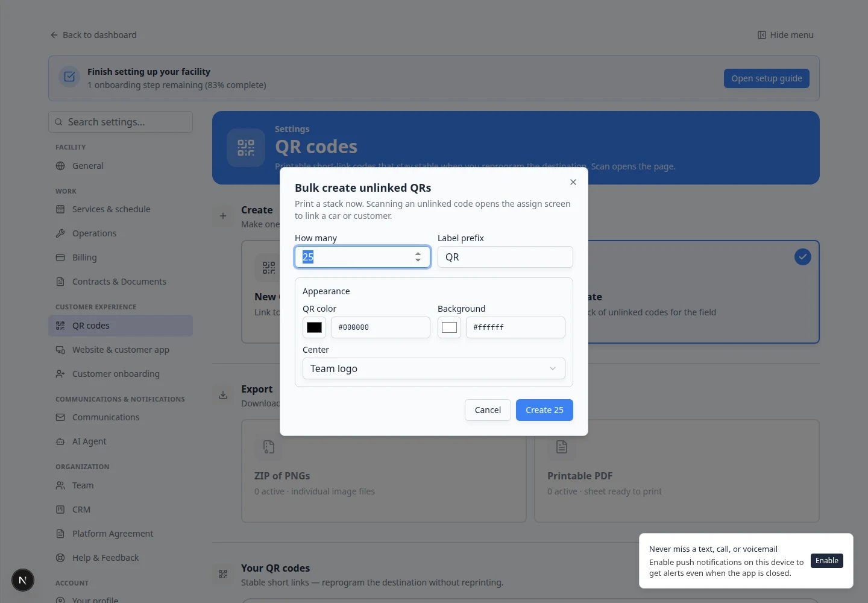The image size is (868, 603).
Task: Click the ZIP of PNGs file icon
Action: 269,447
